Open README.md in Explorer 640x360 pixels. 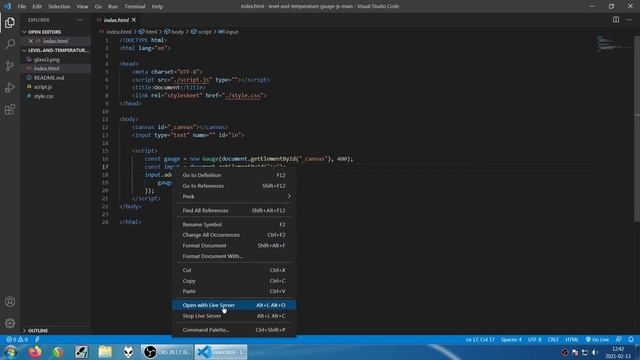(x=56, y=78)
